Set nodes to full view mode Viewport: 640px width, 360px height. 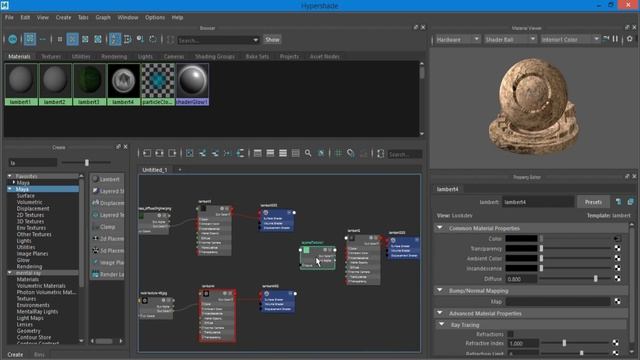(x=282, y=153)
